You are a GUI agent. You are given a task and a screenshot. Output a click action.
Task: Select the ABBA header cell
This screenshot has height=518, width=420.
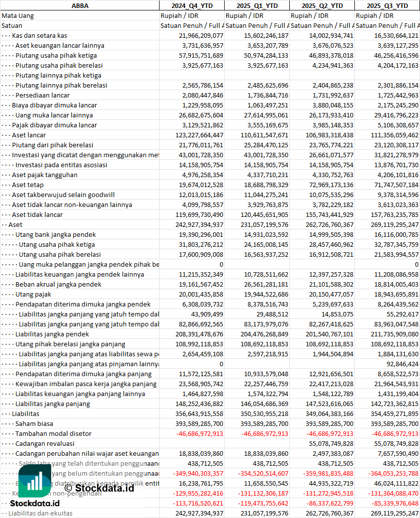coord(80,5)
